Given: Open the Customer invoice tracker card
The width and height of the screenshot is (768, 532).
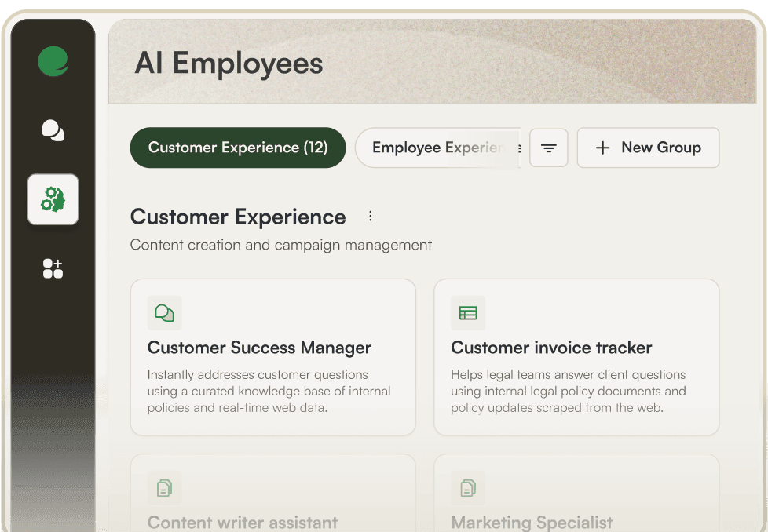Looking at the screenshot, I should (576, 357).
